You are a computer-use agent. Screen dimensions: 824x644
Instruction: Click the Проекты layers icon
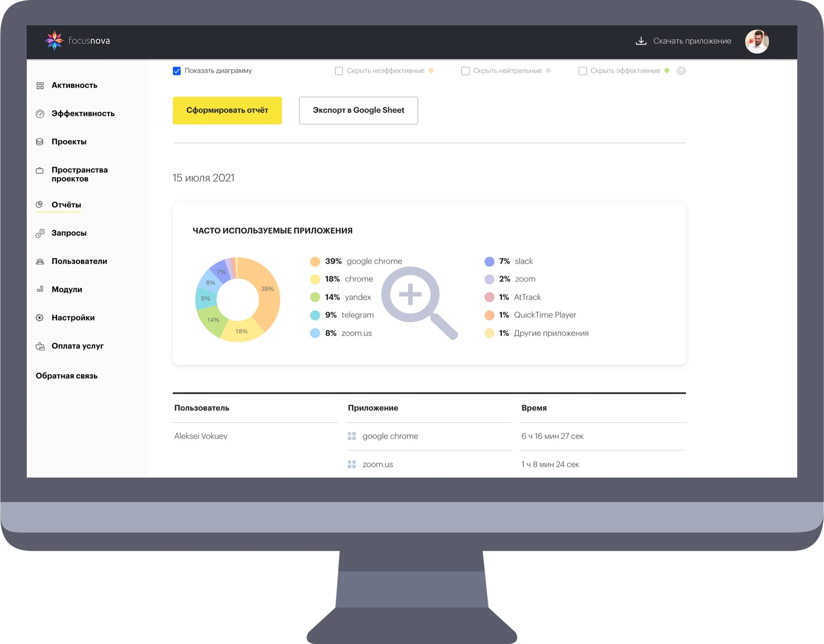pyautogui.click(x=40, y=142)
